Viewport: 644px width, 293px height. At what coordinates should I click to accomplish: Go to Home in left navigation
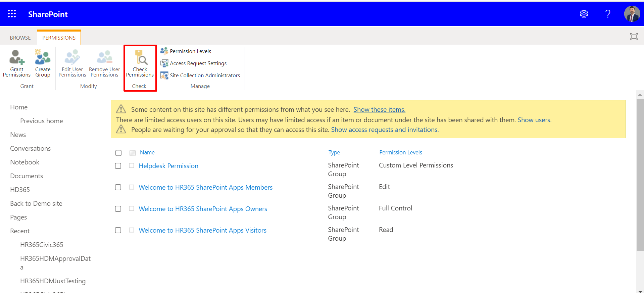coord(19,107)
